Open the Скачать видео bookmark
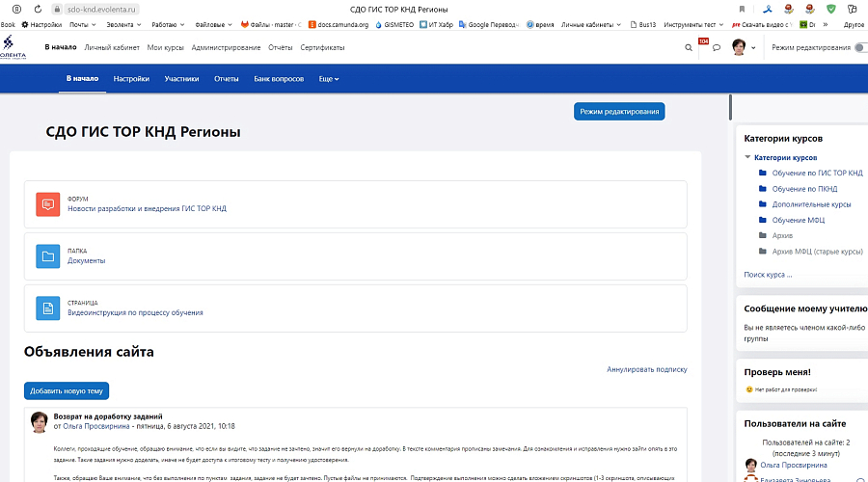This screenshot has width=868, height=482. (x=762, y=24)
